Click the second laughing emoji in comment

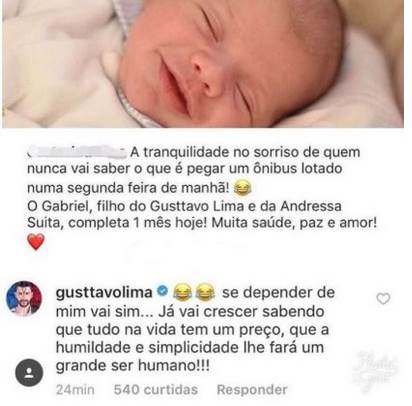(205, 293)
